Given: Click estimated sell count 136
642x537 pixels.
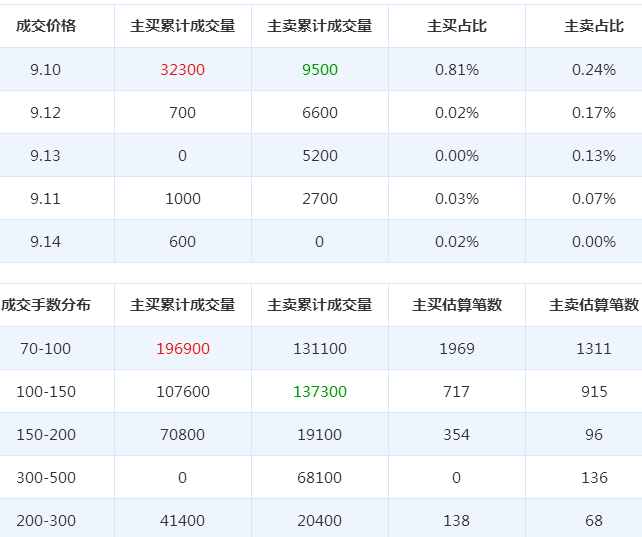Looking at the screenshot, I should click(594, 478).
